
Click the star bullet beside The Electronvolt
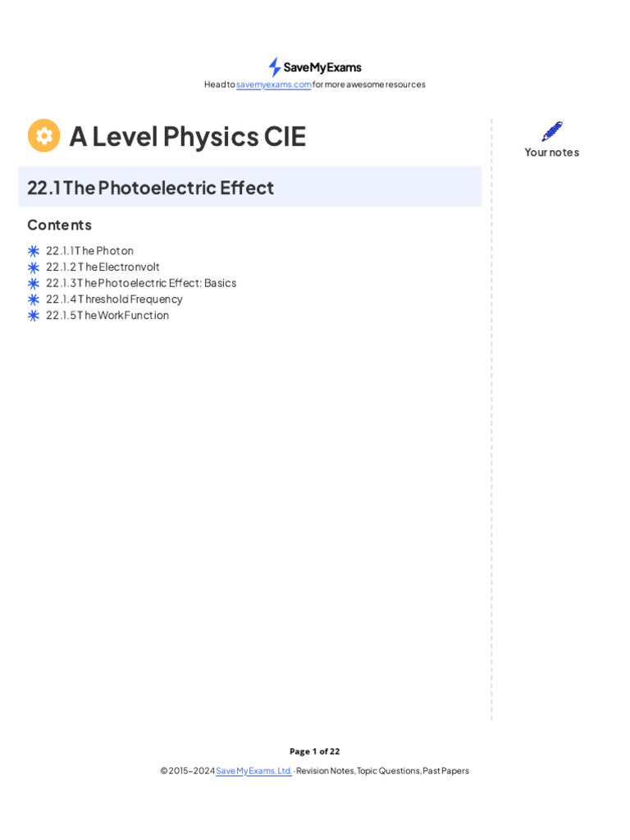[34, 267]
